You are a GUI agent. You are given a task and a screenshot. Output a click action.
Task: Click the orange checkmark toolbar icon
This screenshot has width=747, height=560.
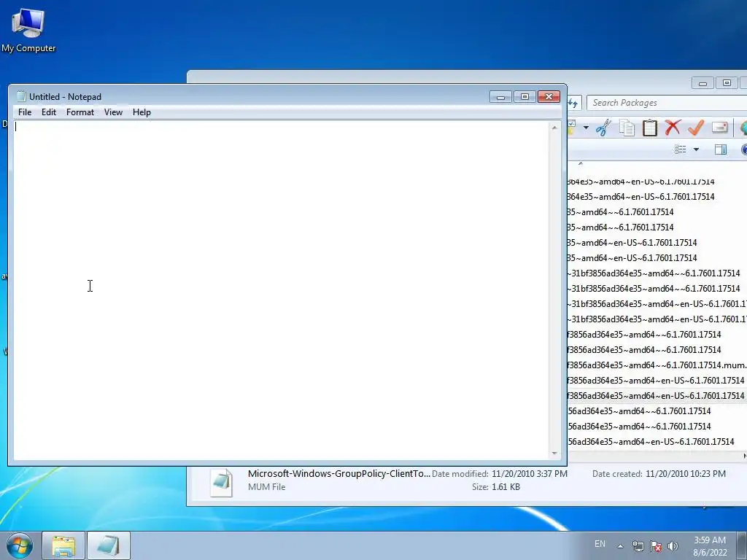pos(696,128)
